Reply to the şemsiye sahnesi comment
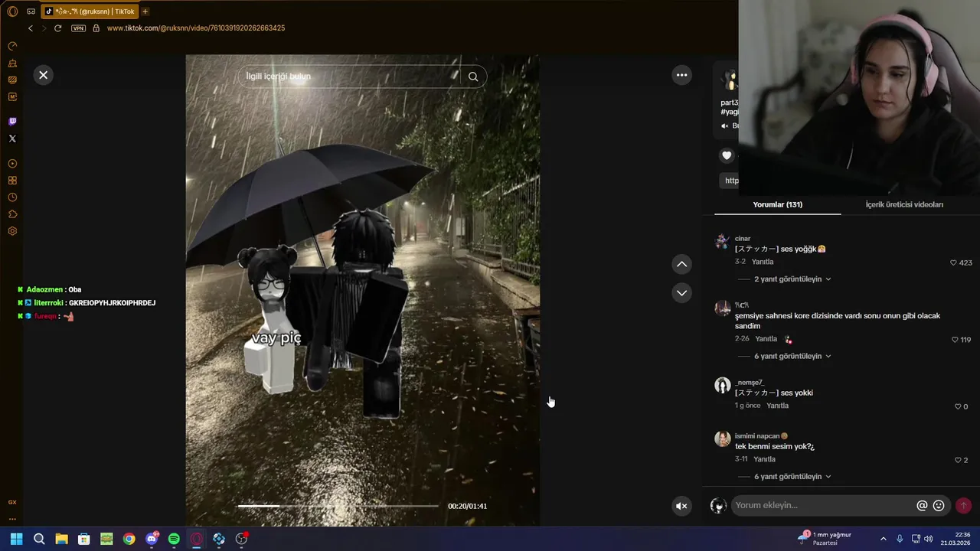Viewport: 980px width, 551px height. 766,339
